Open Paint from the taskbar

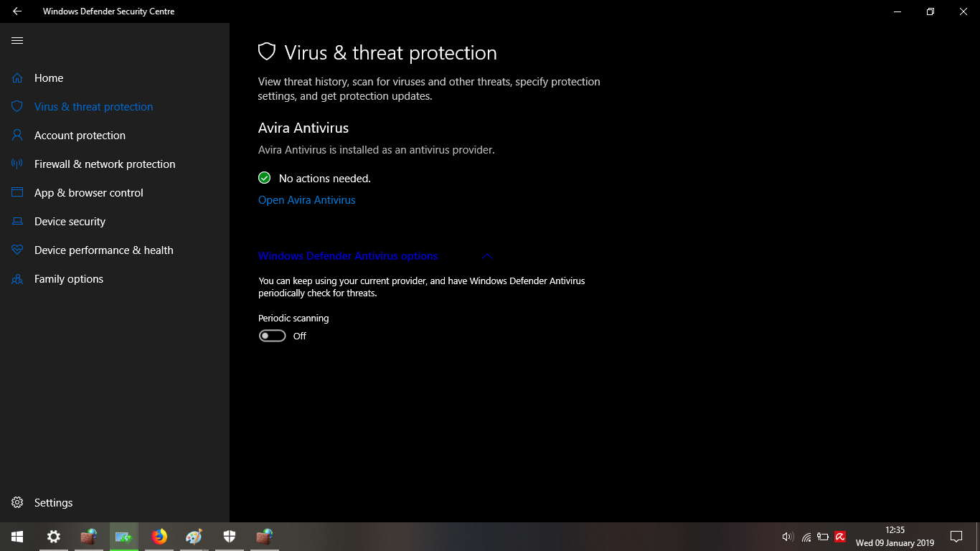pos(194,537)
